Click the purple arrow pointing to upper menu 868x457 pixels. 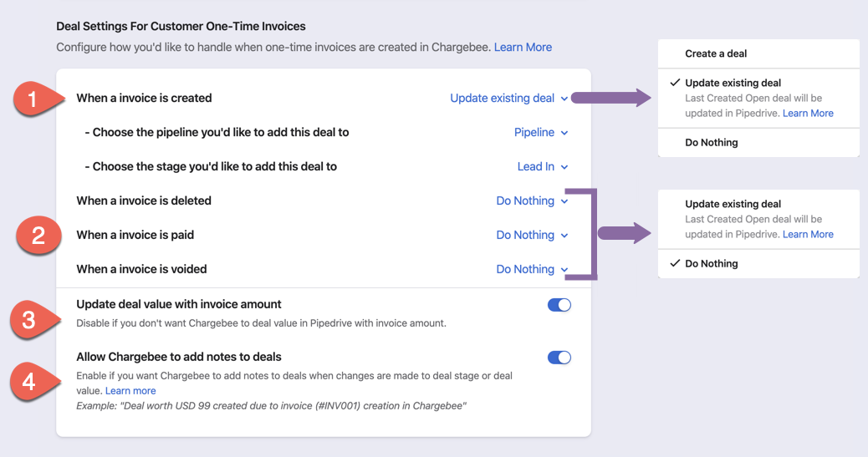tap(616, 99)
